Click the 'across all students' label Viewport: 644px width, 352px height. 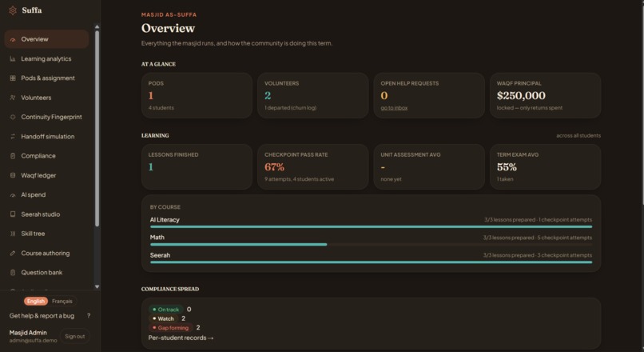pos(578,136)
